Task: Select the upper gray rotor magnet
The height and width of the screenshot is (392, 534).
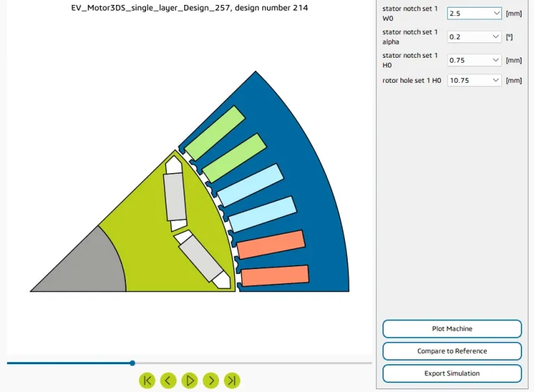Action: [175, 197]
